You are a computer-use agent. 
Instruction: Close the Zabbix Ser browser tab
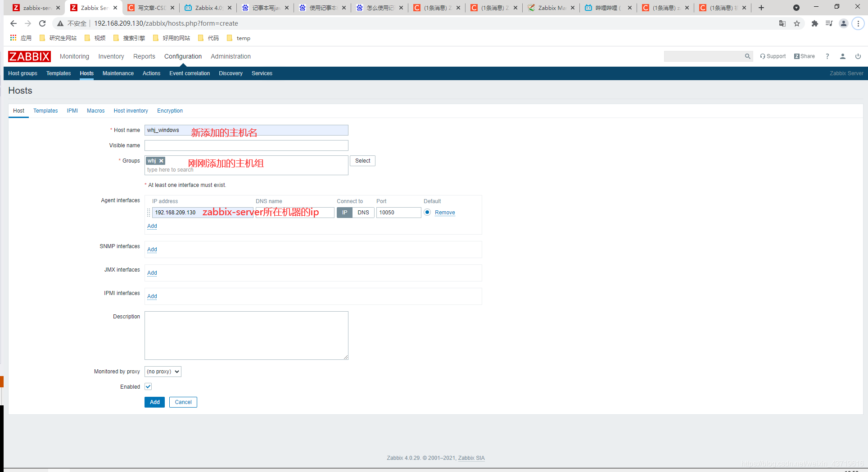(115, 8)
